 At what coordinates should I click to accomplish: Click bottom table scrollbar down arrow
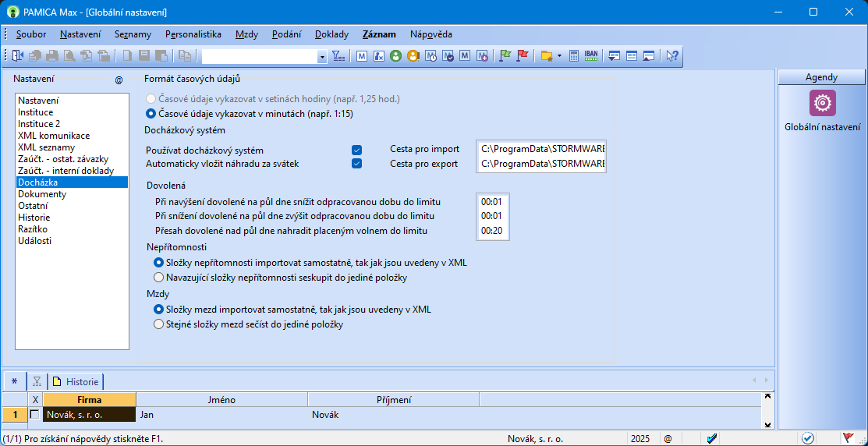point(767,425)
